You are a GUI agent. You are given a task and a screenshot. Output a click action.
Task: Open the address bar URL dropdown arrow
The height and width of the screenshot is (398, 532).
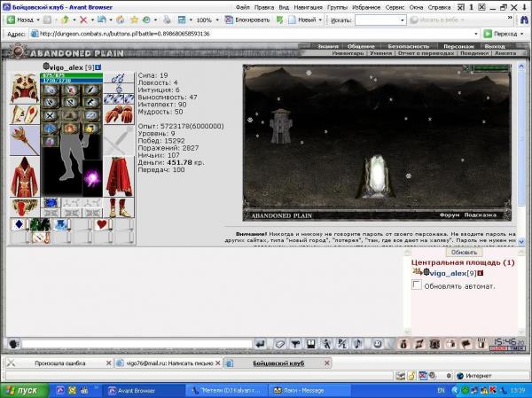(x=475, y=34)
